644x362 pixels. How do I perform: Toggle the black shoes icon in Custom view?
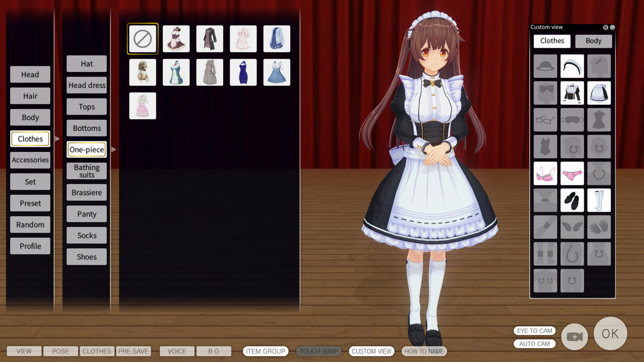coord(572,200)
